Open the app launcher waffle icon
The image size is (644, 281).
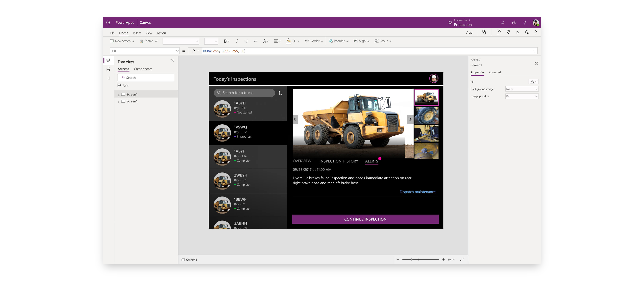108,22
